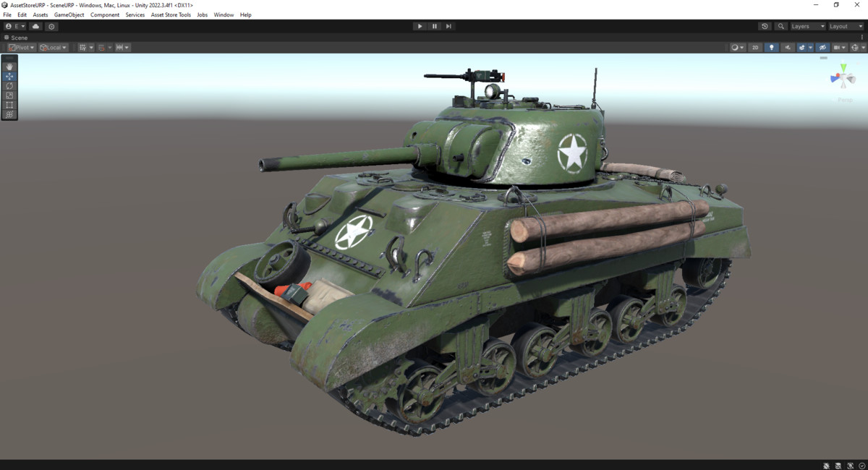Expand the snap increment arrow

click(127, 48)
